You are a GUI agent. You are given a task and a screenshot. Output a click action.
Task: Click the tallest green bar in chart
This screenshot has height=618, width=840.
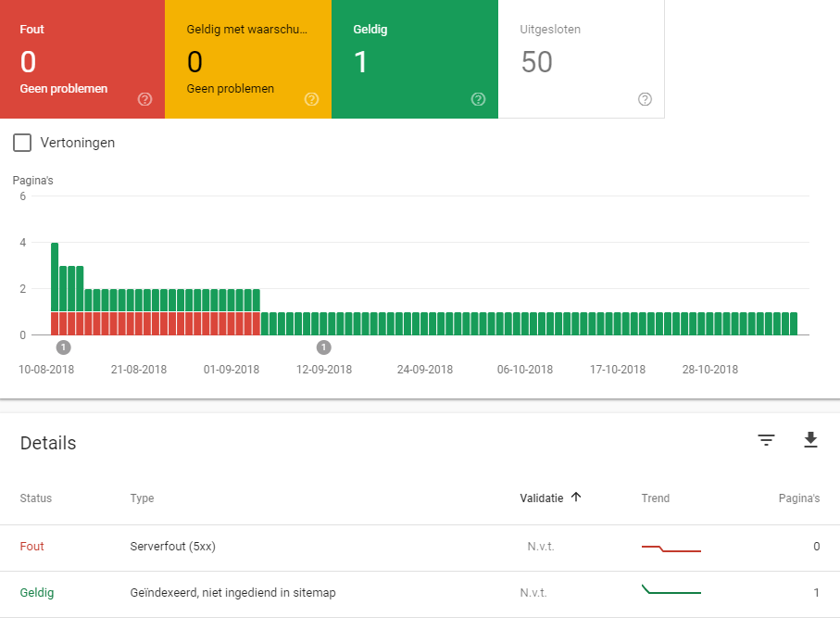(x=55, y=277)
